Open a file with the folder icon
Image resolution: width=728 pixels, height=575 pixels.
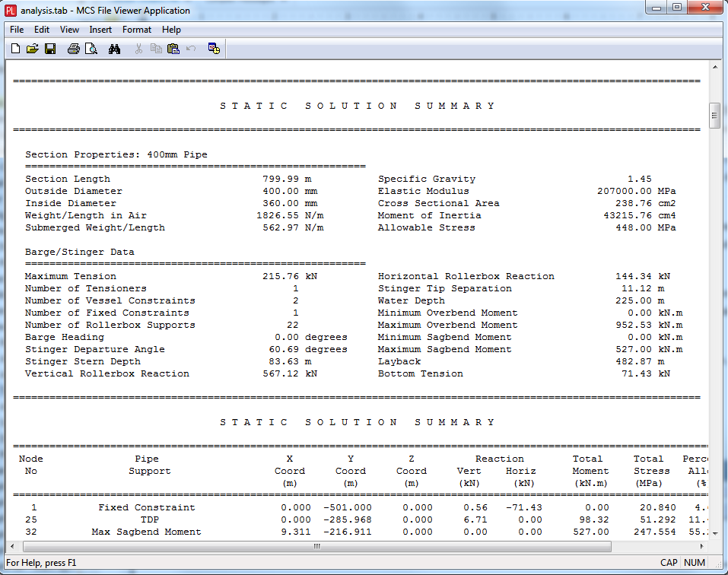[32, 49]
